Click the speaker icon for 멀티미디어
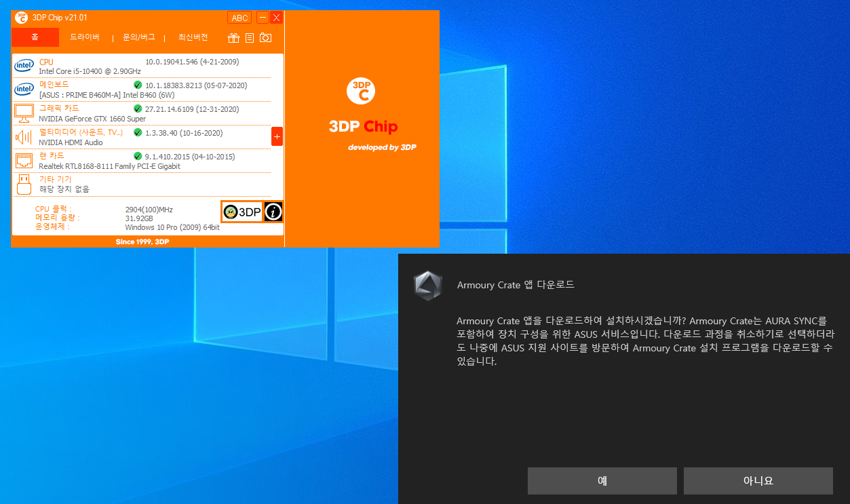 pyautogui.click(x=24, y=137)
